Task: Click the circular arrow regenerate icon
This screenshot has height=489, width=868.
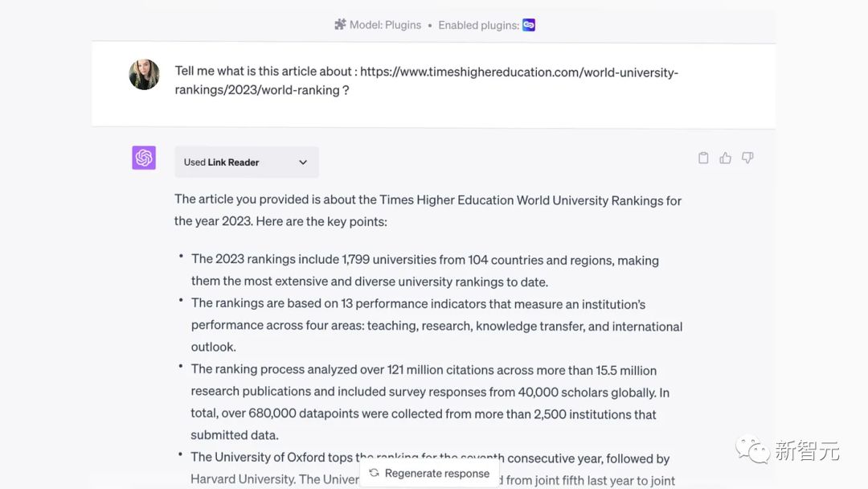Action: click(x=374, y=473)
